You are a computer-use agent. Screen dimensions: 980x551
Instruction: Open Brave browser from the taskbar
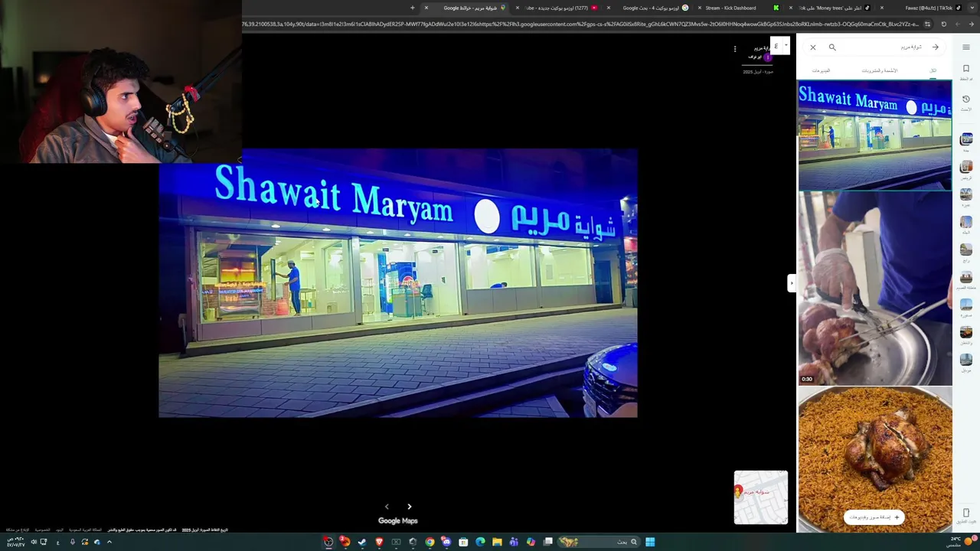pyautogui.click(x=379, y=542)
